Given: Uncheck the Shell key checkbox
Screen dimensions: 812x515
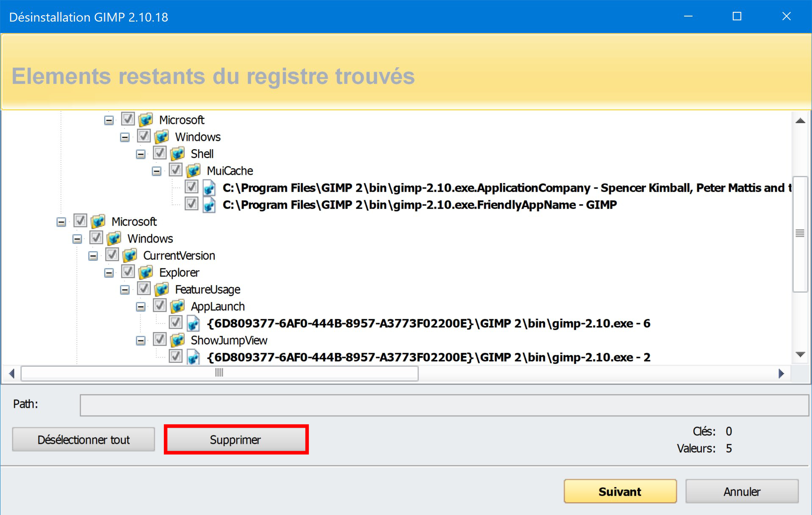Looking at the screenshot, I should pyautogui.click(x=160, y=153).
